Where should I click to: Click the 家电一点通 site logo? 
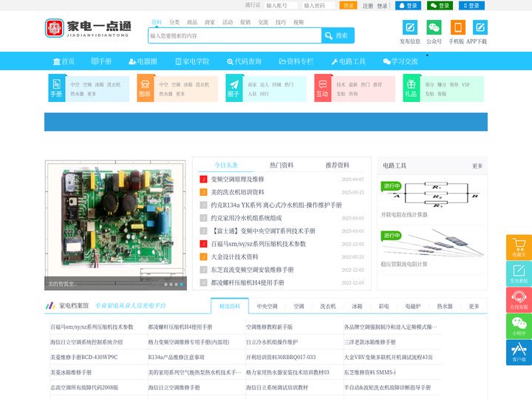pos(88,28)
